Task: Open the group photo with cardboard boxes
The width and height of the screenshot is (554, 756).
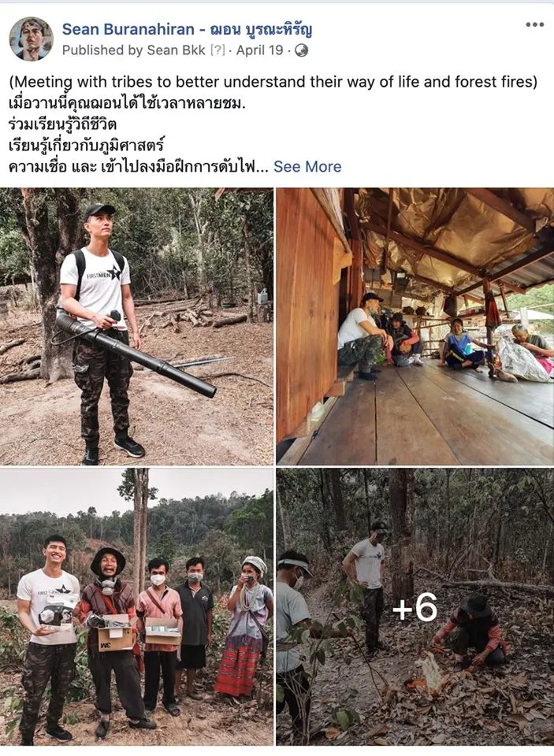Action: click(x=136, y=606)
